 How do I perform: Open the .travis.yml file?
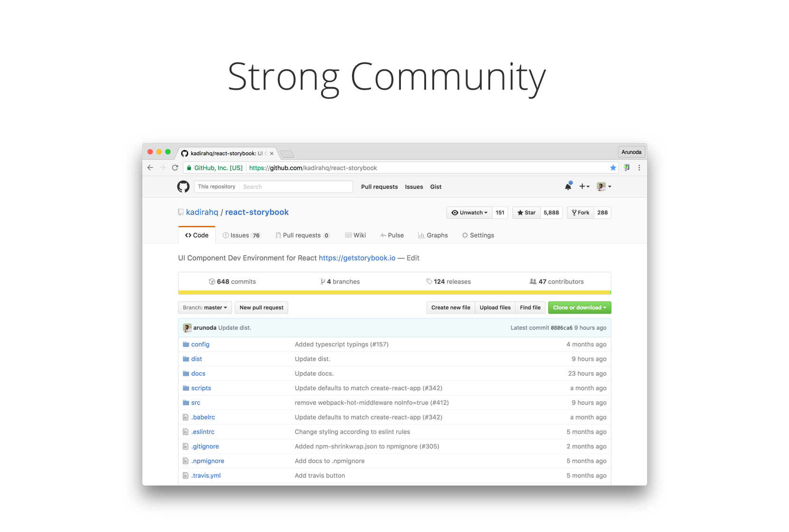point(206,476)
